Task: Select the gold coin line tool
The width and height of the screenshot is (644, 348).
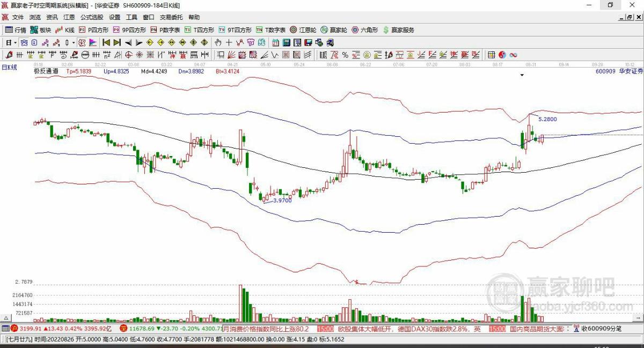Action: tap(367, 54)
